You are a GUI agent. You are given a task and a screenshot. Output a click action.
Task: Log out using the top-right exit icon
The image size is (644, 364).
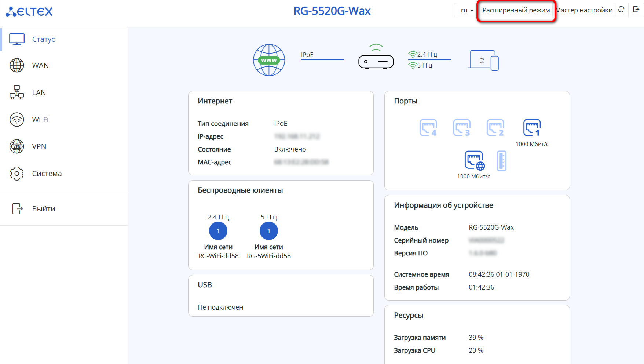(636, 10)
